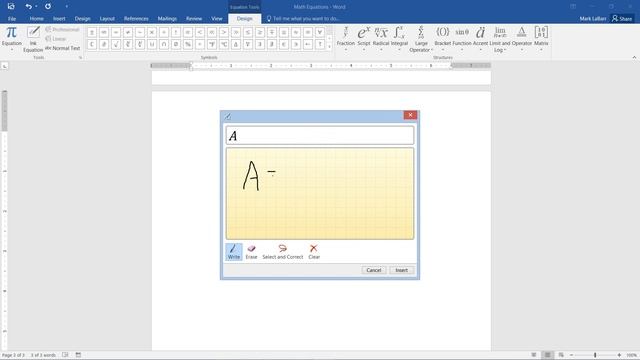640x360 pixels.
Task: Insert the for-all symbol
Action: [x=320, y=32]
